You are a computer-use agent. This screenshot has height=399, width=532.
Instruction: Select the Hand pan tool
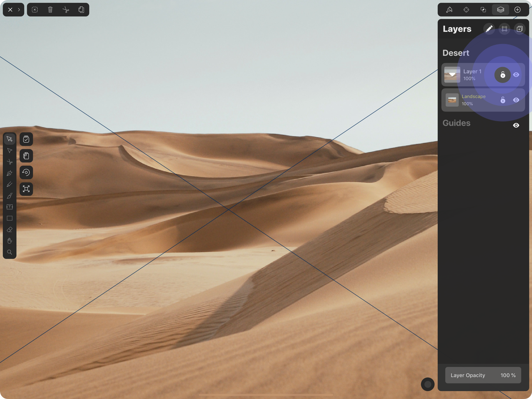(x=10, y=241)
